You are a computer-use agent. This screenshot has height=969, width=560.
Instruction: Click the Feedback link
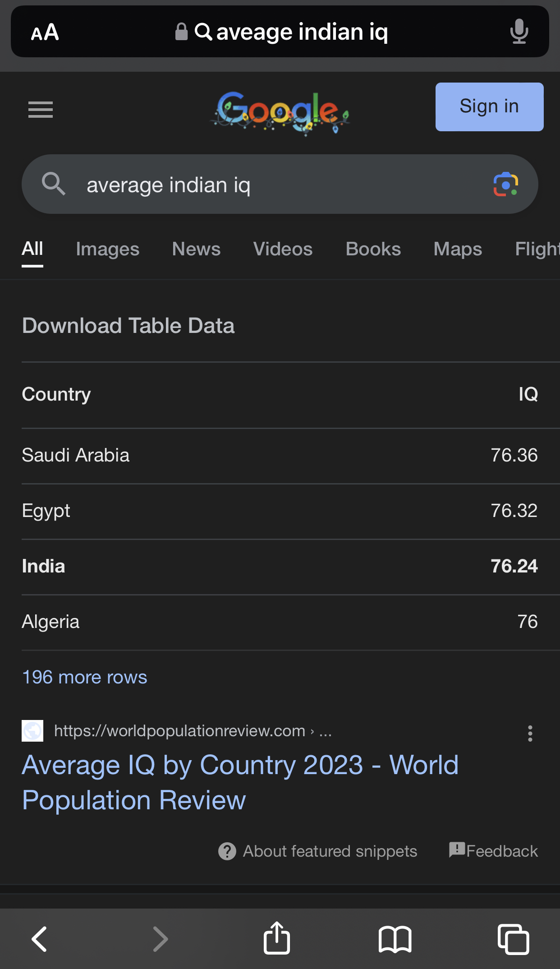(502, 851)
